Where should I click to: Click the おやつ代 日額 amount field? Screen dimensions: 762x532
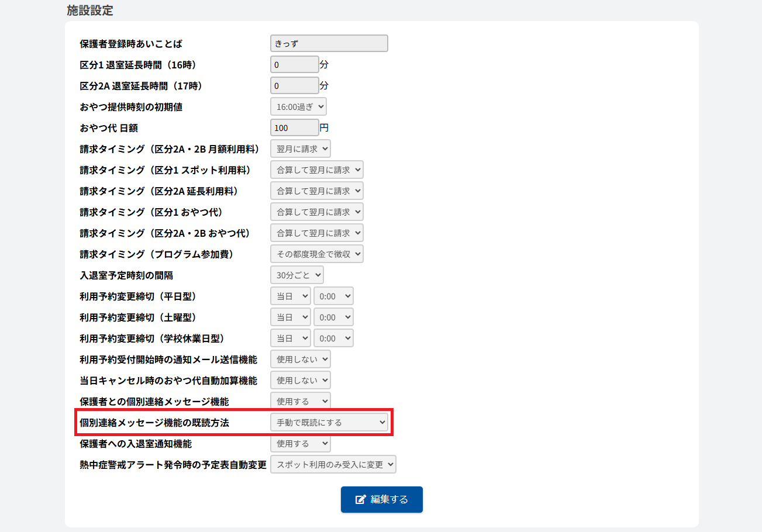point(294,127)
